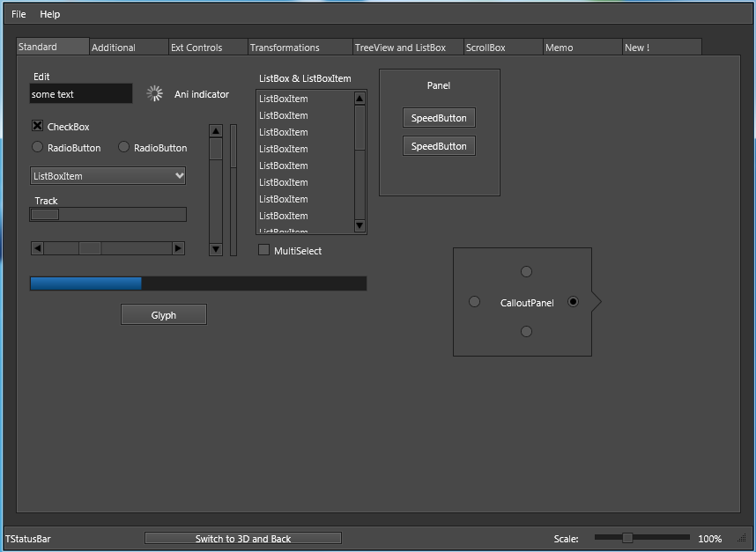756x552 pixels.
Task: Select the top CalloutPanel radio button
Action: (x=527, y=272)
